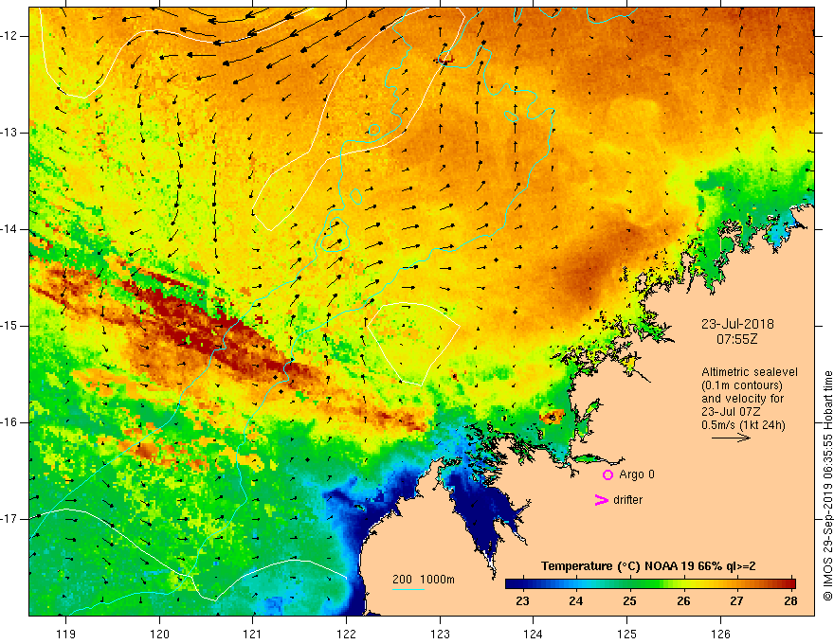The width and height of the screenshot is (834, 644).
Task: Click the -12 latitude axis label
Action: (9, 36)
